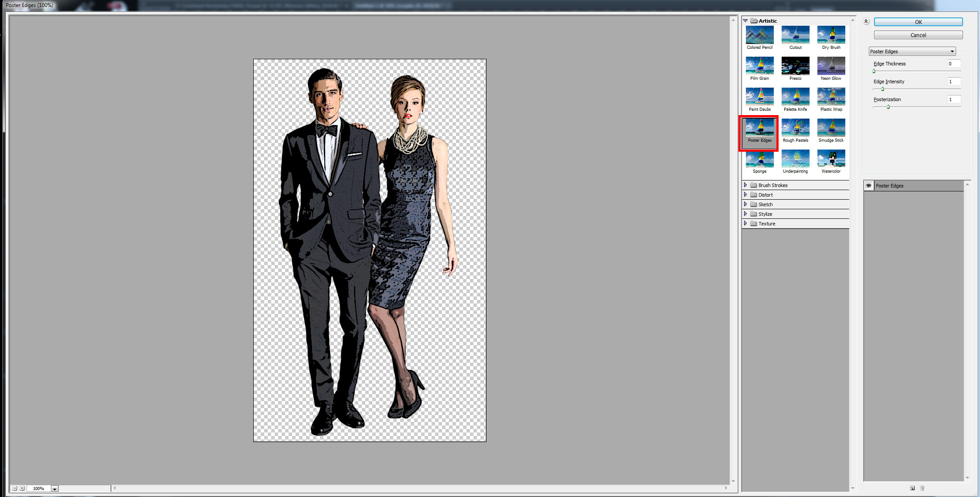The height and width of the screenshot is (497, 980).
Task: Apply the Neon Glow filter
Action: point(831,66)
